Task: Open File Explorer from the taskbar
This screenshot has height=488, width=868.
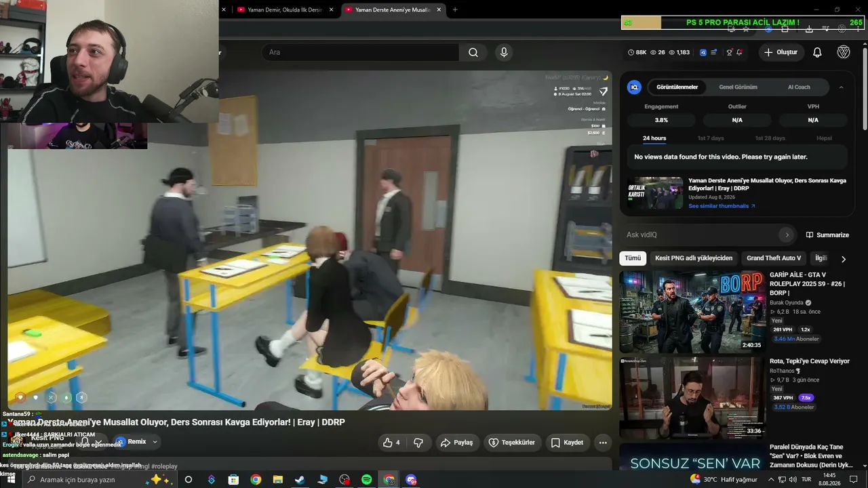Action: click(278, 480)
